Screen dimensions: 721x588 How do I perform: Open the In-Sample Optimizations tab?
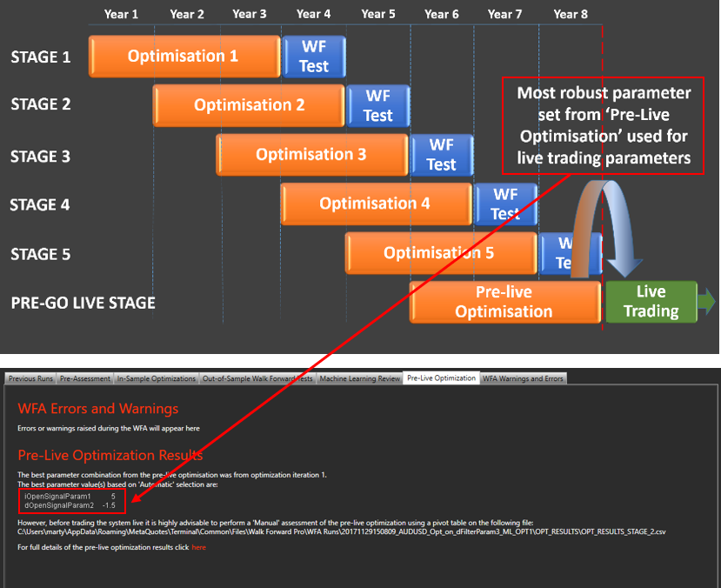(x=157, y=378)
